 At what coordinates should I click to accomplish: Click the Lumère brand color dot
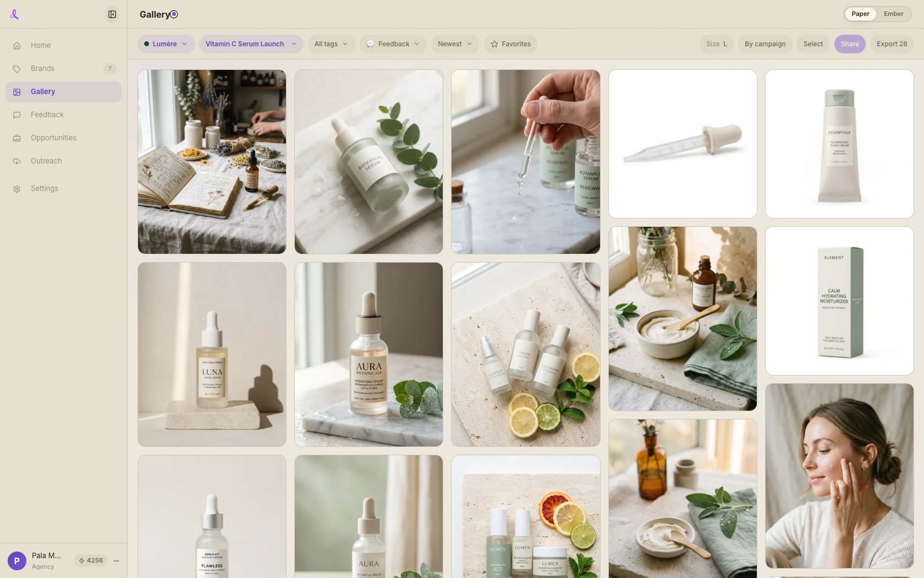click(147, 44)
